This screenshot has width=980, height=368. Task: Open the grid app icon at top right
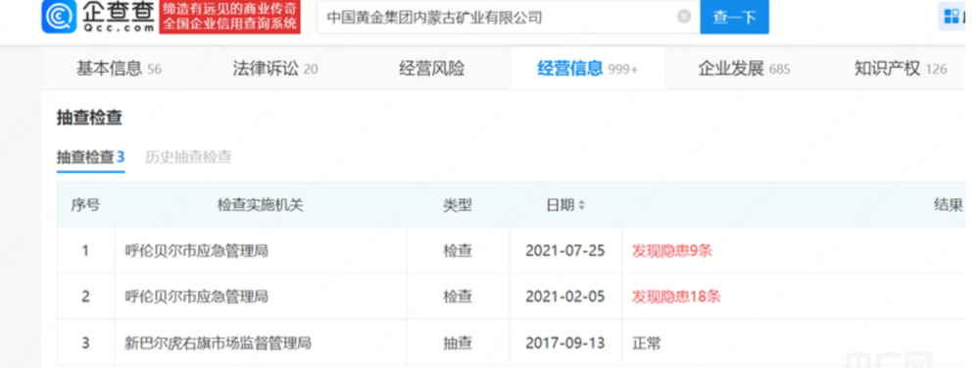pyautogui.click(x=952, y=17)
